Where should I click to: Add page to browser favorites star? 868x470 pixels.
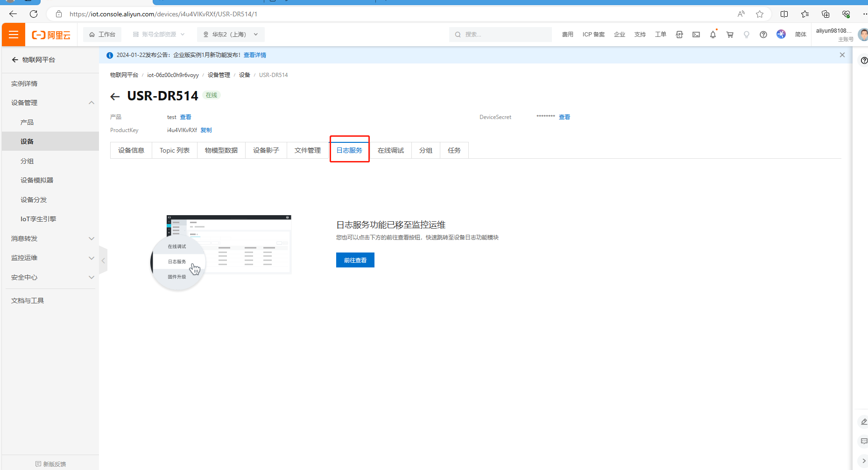[760, 14]
